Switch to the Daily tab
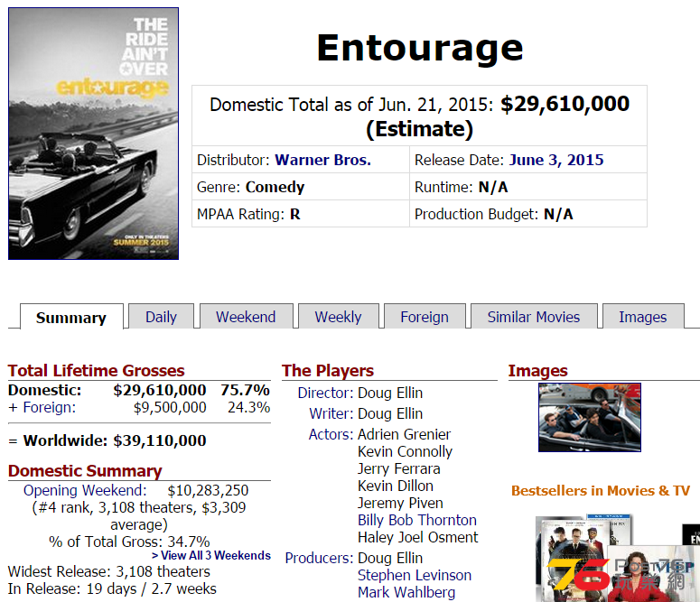This screenshot has width=700, height=602. [161, 317]
